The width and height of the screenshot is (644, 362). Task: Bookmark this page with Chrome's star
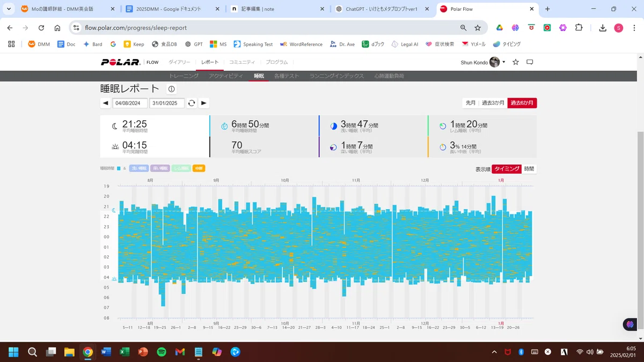(x=478, y=28)
